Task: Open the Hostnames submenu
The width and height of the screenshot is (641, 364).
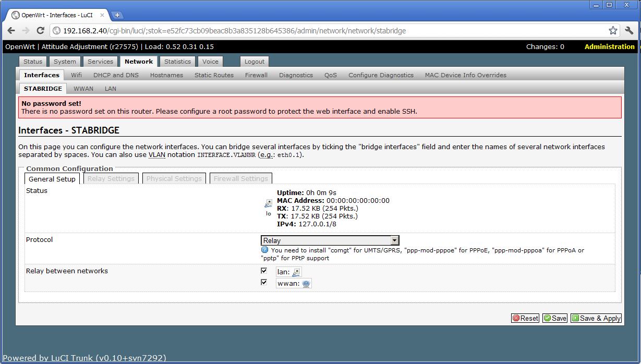Action: (166, 75)
